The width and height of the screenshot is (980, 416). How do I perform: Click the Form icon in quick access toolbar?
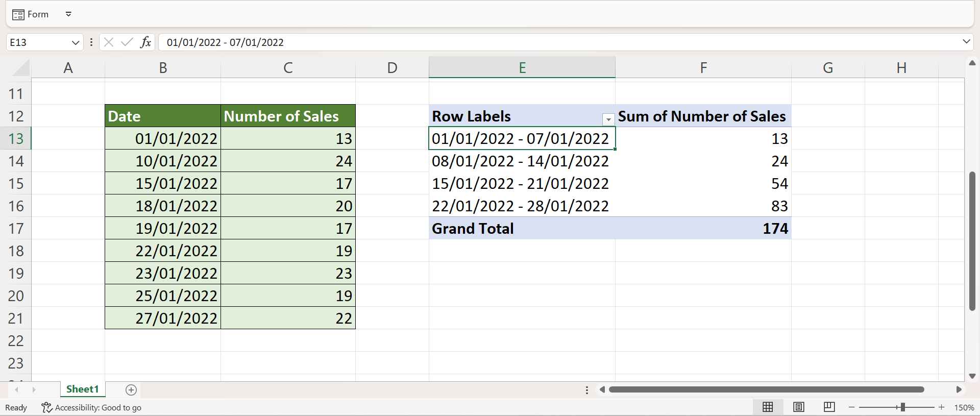point(18,14)
